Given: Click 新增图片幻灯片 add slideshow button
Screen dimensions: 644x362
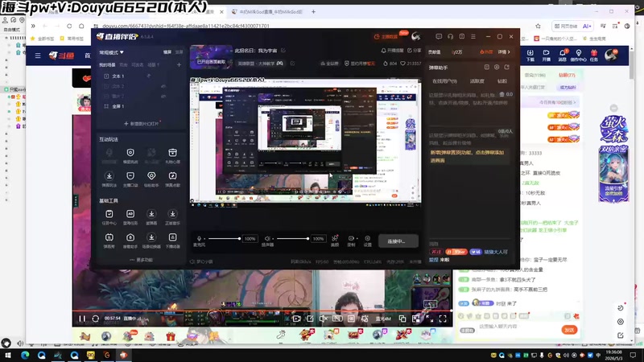Looking at the screenshot, I should coord(142,124).
